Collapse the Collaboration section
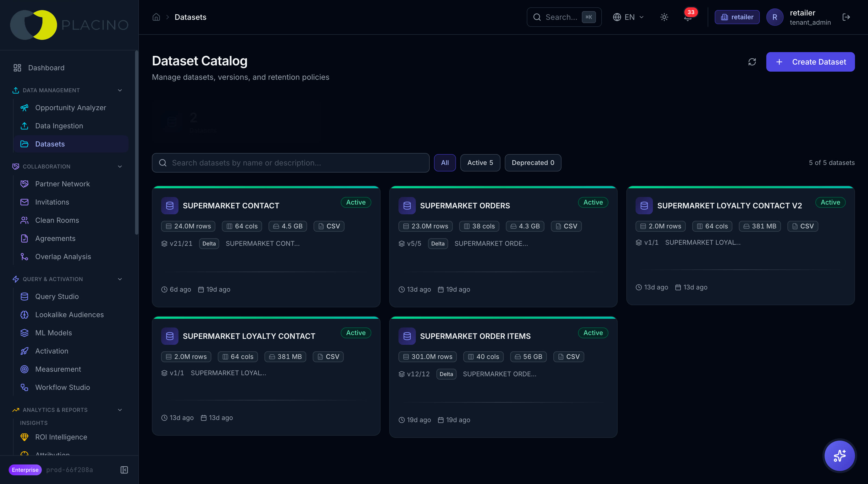The image size is (868, 484). click(120, 167)
